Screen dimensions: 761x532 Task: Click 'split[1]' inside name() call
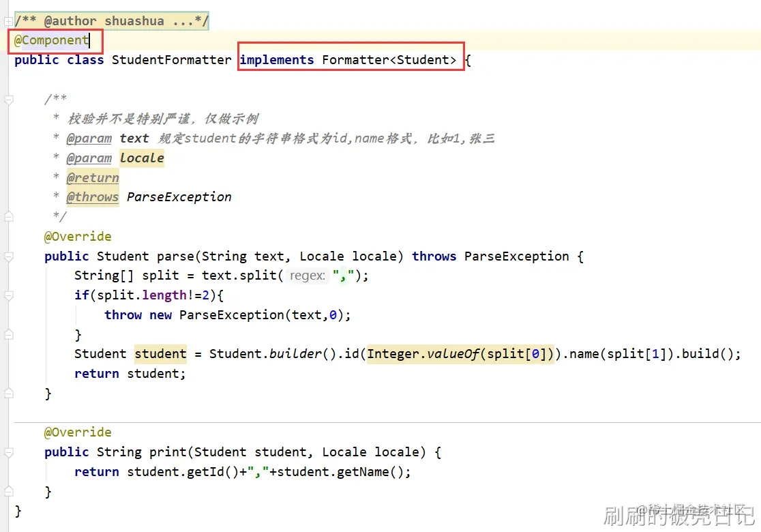(637, 354)
